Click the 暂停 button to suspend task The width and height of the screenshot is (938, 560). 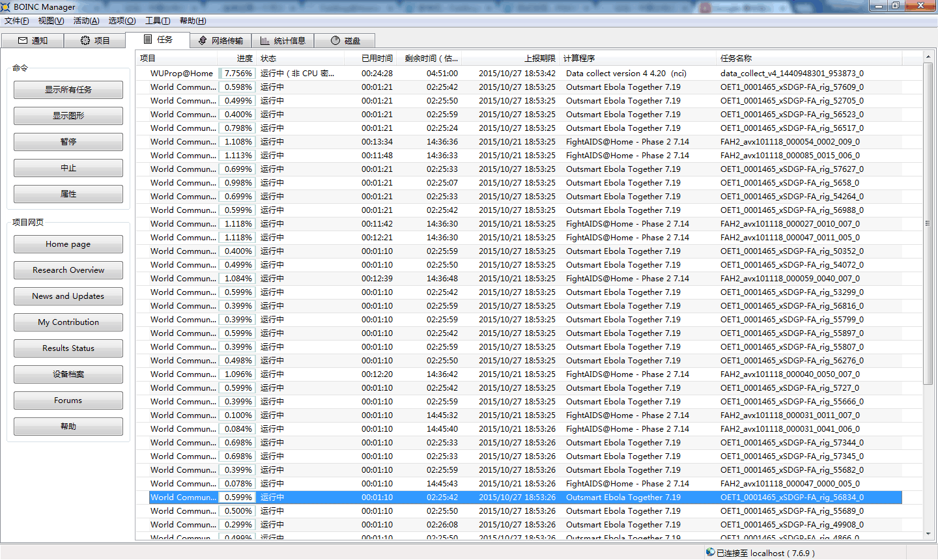tap(68, 142)
